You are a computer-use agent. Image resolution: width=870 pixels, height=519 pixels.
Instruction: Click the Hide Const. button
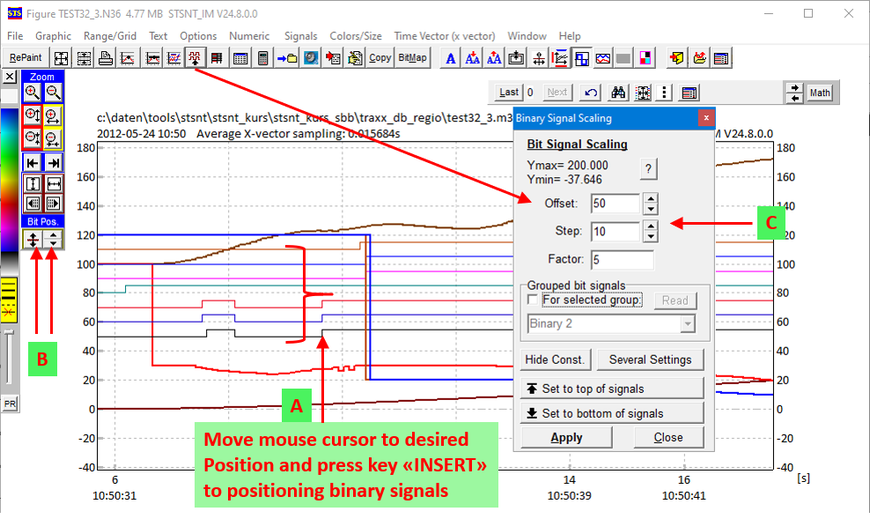pyautogui.click(x=555, y=360)
